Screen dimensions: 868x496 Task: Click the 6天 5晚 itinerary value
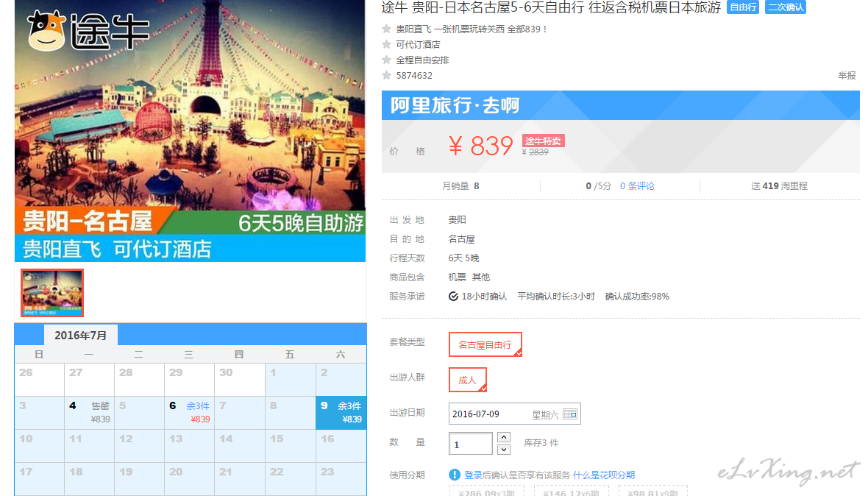click(463, 258)
